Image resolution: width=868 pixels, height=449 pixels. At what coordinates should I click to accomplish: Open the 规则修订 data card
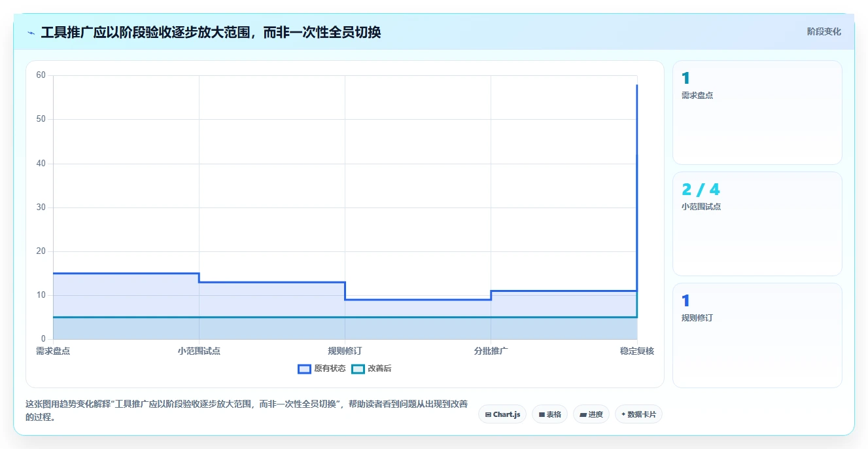(757, 335)
